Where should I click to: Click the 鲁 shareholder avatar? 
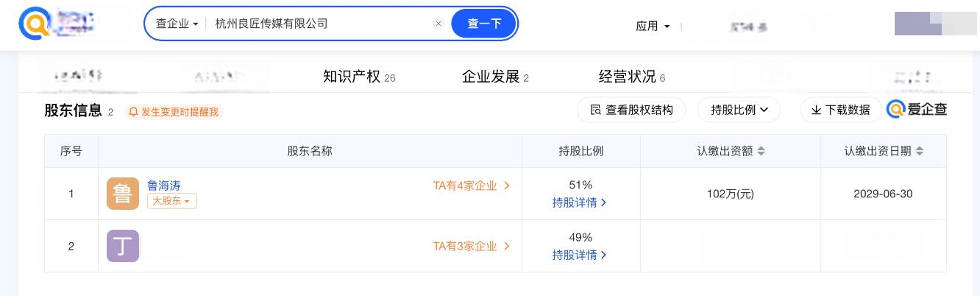(123, 194)
